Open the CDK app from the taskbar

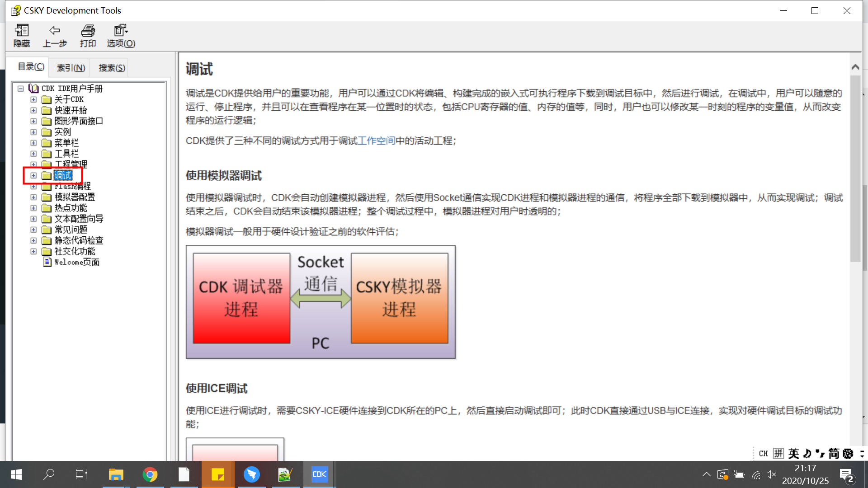coord(319,474)
